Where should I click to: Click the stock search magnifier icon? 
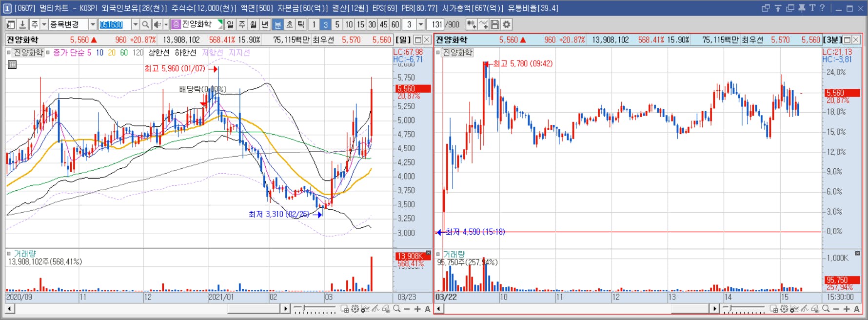(x=145, y=24)
